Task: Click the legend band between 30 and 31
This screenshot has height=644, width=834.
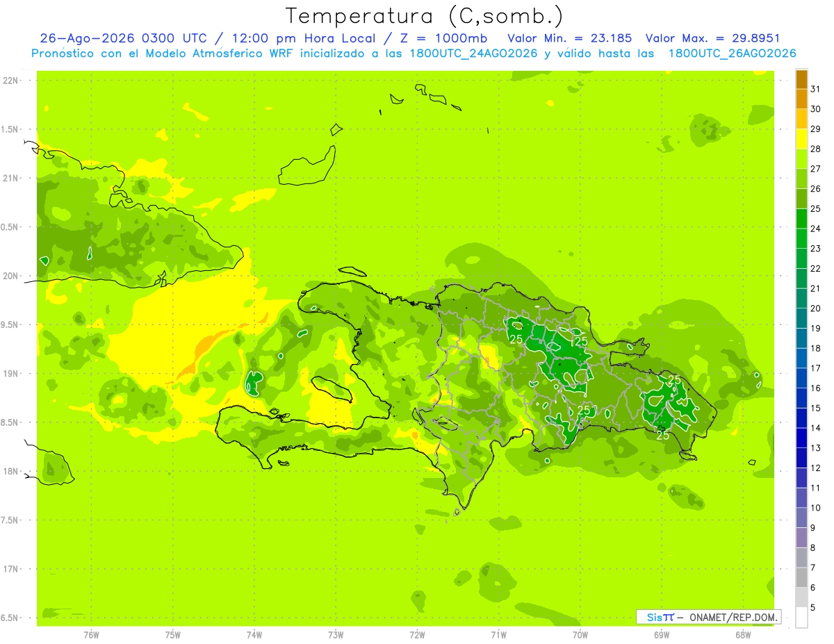Action: [x=801, y=99]
